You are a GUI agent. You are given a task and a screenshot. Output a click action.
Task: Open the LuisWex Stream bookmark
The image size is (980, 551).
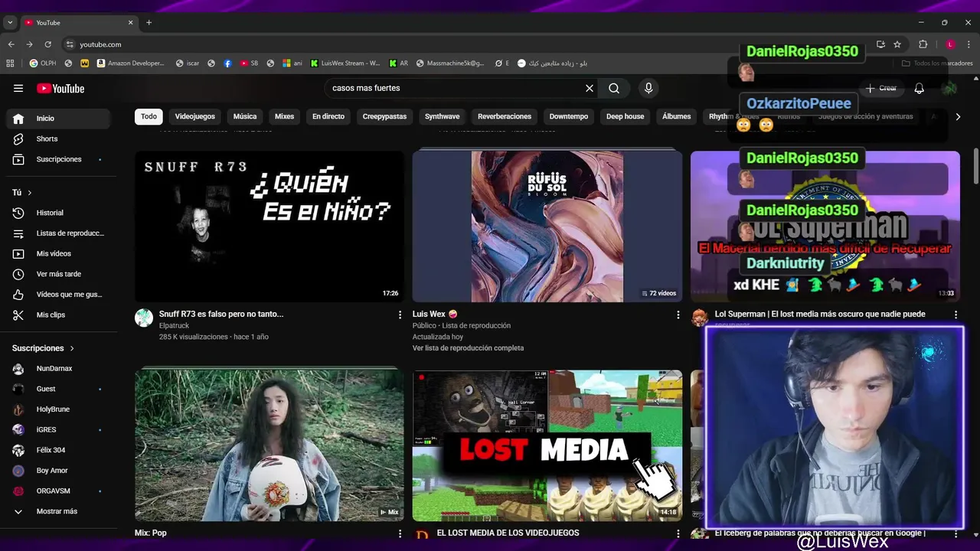point(345,64)
